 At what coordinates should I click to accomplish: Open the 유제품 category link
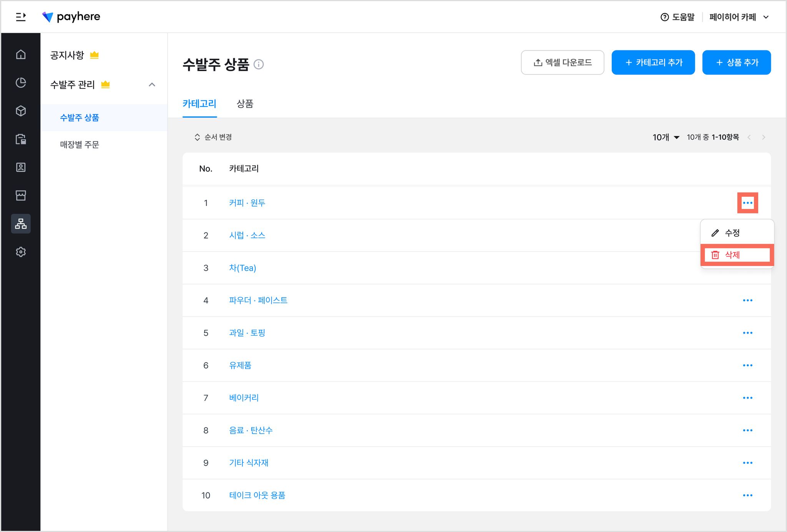240,365
